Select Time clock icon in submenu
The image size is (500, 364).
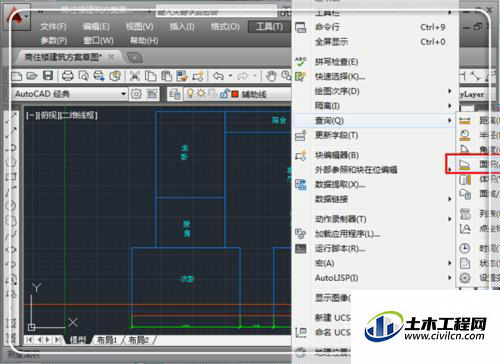465,248
